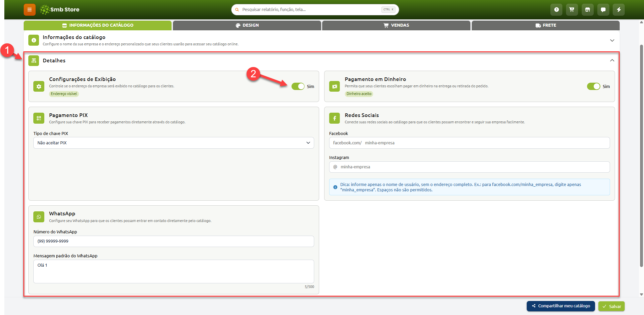Click the "5/500" character counter
This screenshot has height=315, width=644.
coord(309,287)
